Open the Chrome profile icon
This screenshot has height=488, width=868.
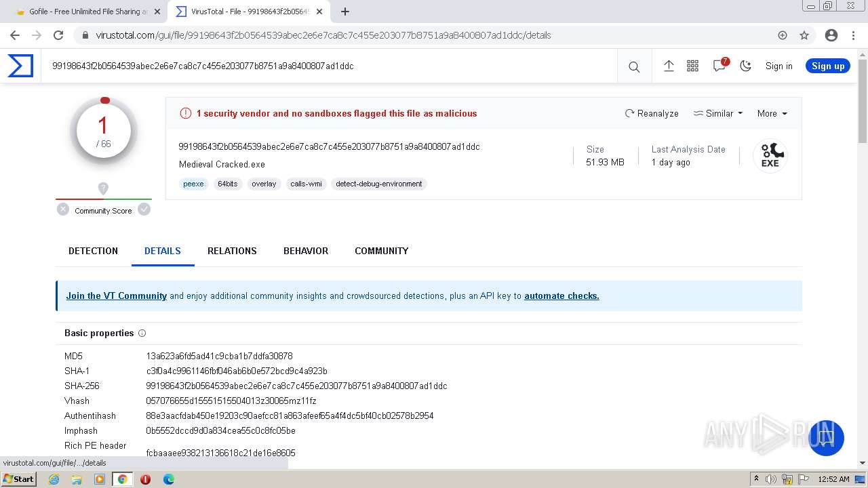831,35
